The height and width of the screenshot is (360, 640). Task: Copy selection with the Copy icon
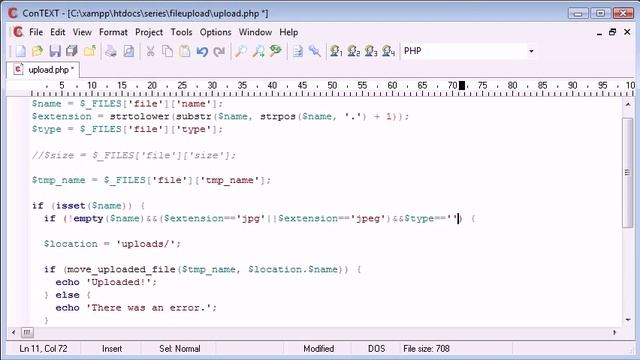click(167, 51)
